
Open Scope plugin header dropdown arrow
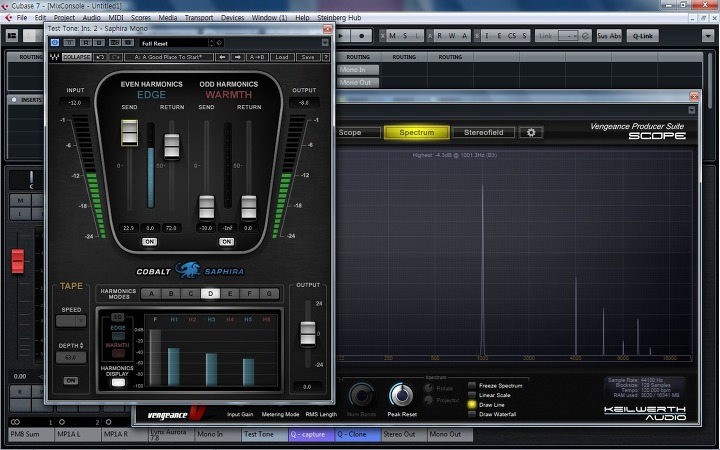pyautogui.click(x=692, y=110)
